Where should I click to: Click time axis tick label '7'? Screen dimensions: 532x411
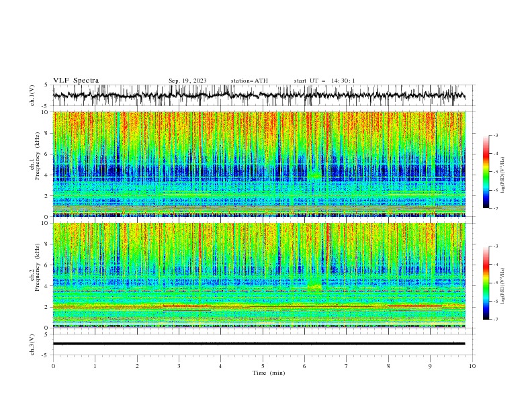pyautogui.click(x=347, y=366)
